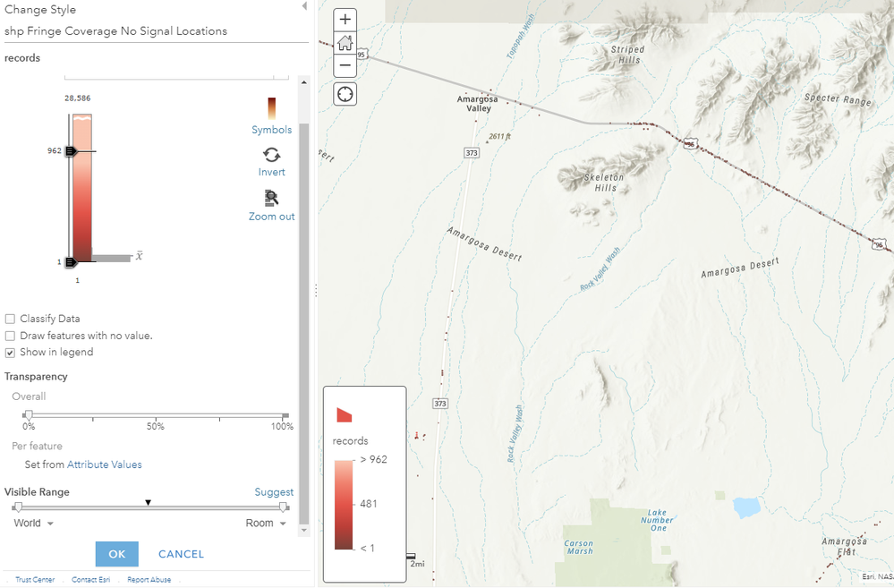This screenshot has height=588, width=894.
Task: Click the 373 highway shield near Amargosa Valley
Action: point(472,153)
